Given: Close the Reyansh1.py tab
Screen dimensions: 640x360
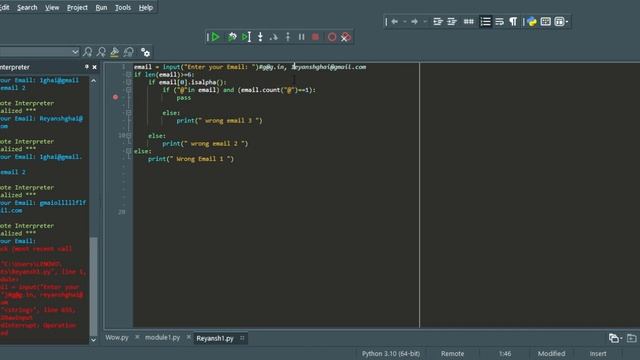Looking at the screenshot, I should point(242,338).
